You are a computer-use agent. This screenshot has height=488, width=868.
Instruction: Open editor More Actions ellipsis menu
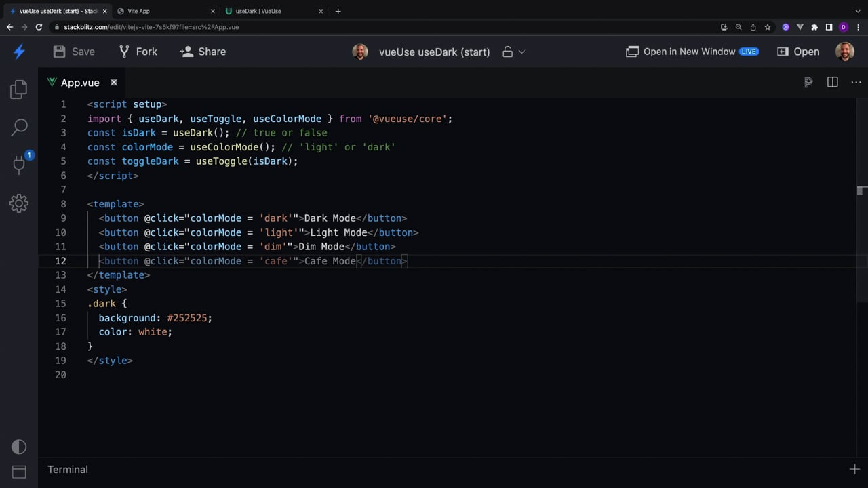(x=856, y=82)
